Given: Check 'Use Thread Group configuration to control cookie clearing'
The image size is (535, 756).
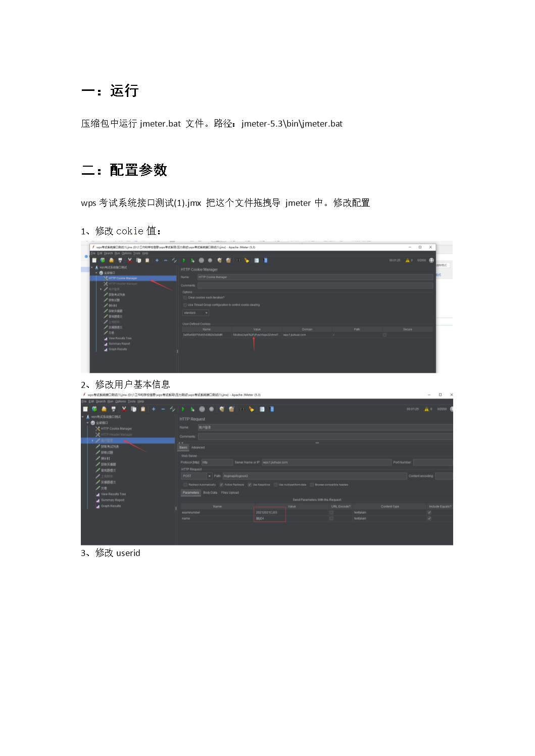Looking at the screenshot, I should 185,305.
